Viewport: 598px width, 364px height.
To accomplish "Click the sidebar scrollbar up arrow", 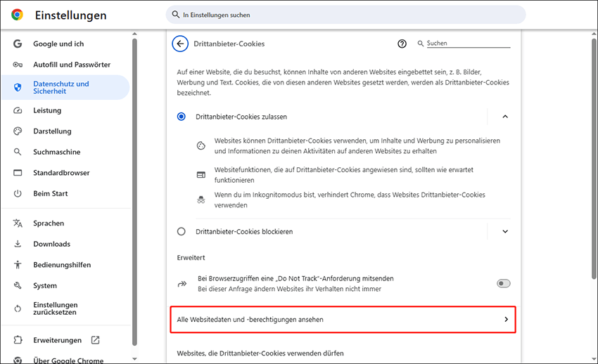I will pyautogui.click(x=134, y=34).
